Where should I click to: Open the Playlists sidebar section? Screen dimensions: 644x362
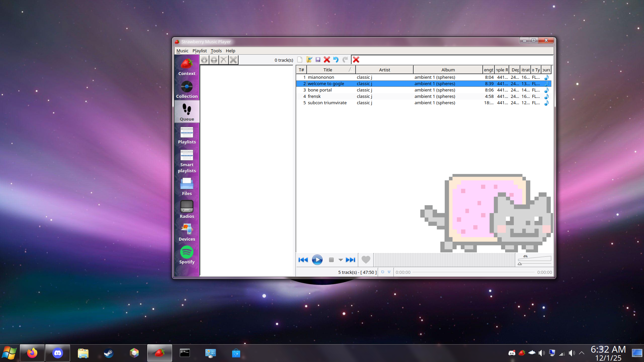187,135
